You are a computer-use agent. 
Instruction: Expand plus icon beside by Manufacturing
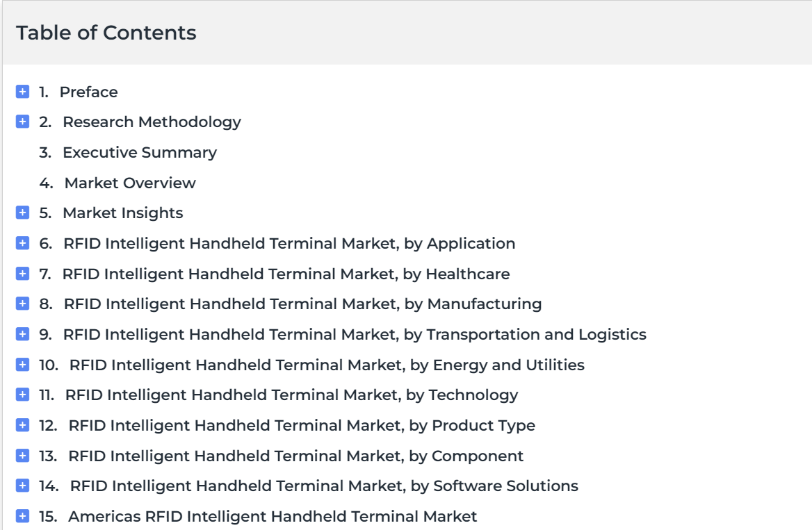(22, 304)
